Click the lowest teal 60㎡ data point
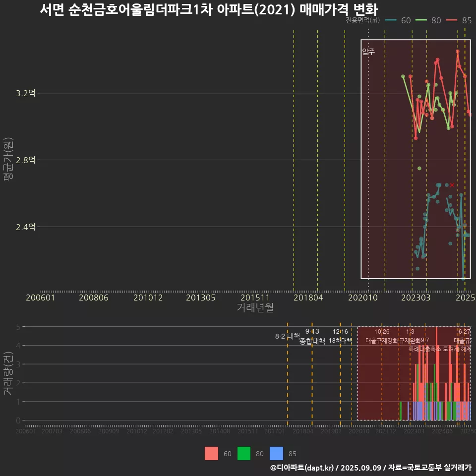This screenshot has height=476, width=476. (x=463, y=278)
